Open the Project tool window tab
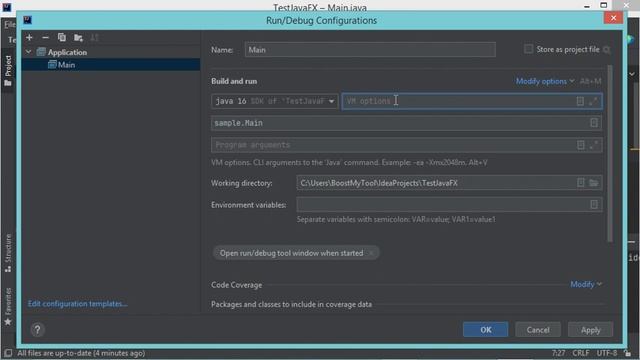 [8, 71]
